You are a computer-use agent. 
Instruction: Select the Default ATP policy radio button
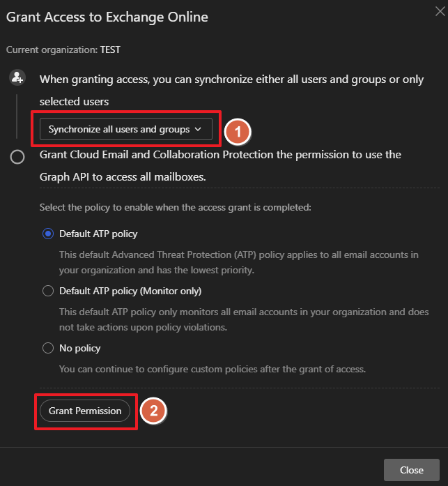[x=48, y=234]
